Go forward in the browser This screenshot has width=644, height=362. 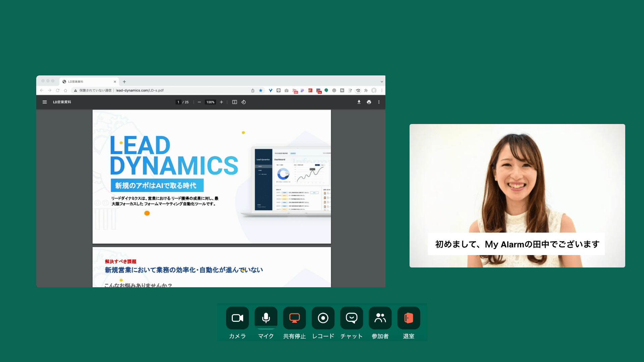pyautogui.click(x=50, y=90)
